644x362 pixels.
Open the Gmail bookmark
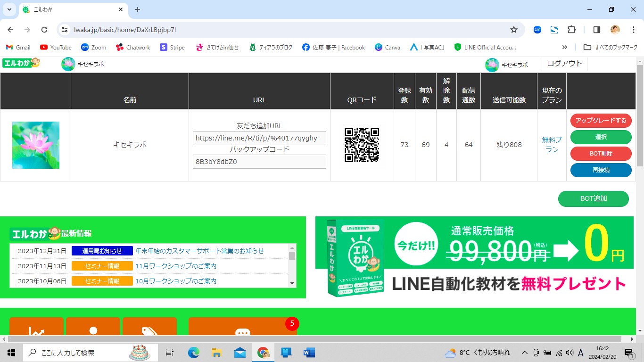coord(18,47)
